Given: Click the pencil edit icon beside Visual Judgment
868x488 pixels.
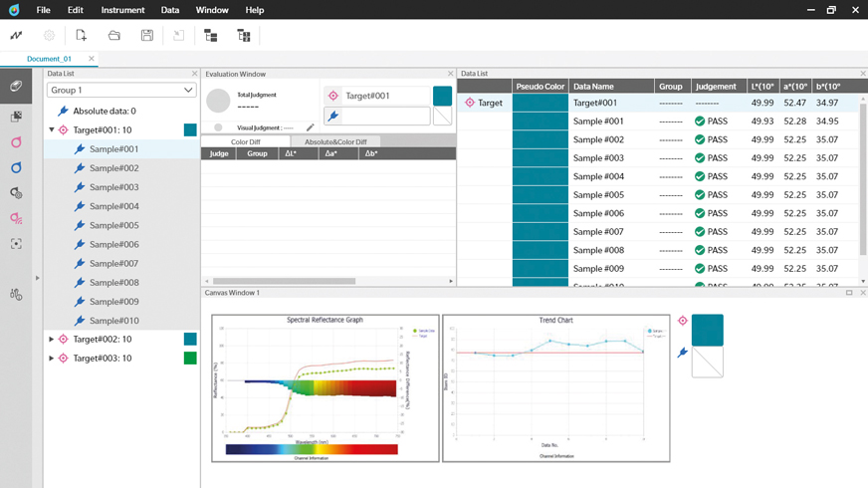Looking at the screenshot, I should (310, 127).
